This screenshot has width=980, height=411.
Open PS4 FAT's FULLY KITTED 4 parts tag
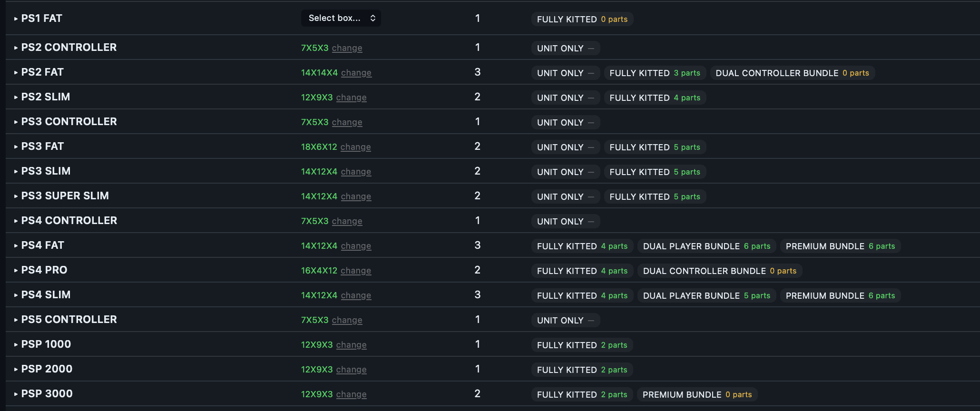click(582, 246)
